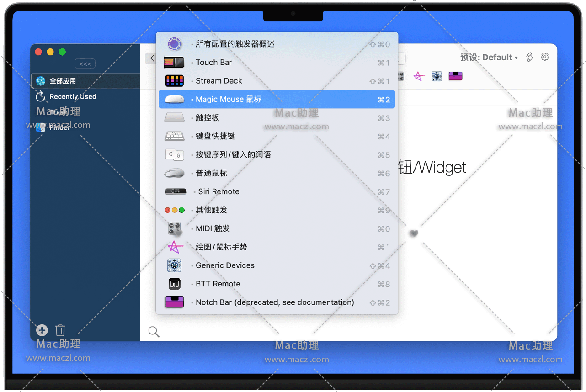Click the Generic Devices icon in the toolbar
The image size is (586, 392).
(437, 76)
